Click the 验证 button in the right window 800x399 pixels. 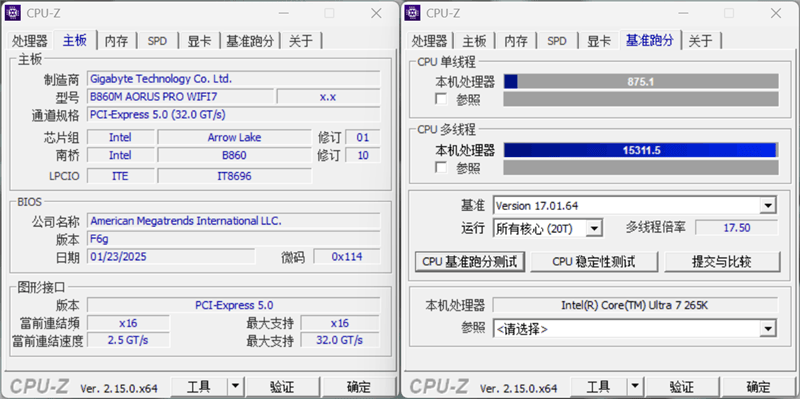681,387
